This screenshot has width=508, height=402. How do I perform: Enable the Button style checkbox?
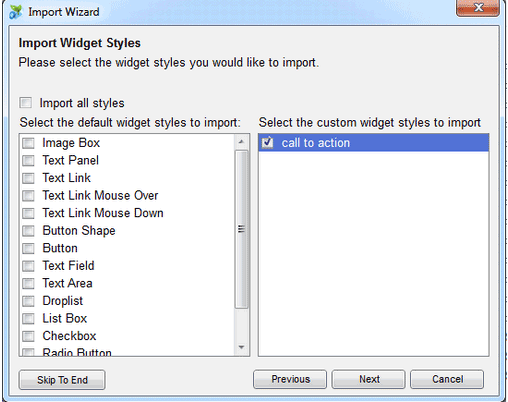click(28, 248)
